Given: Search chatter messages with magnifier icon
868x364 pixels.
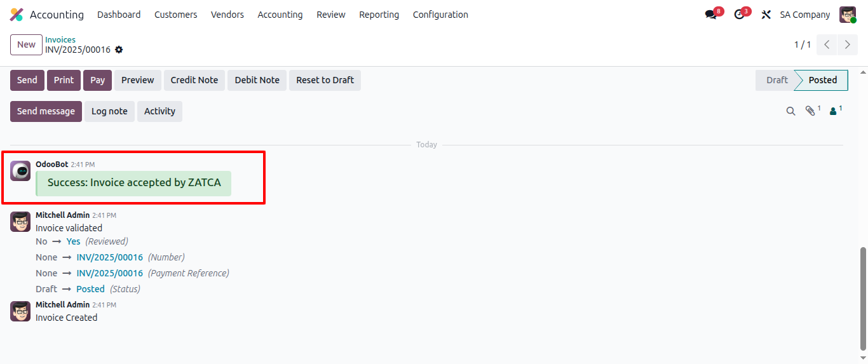Looking at the screenshot, I should (x=790, y=111).
